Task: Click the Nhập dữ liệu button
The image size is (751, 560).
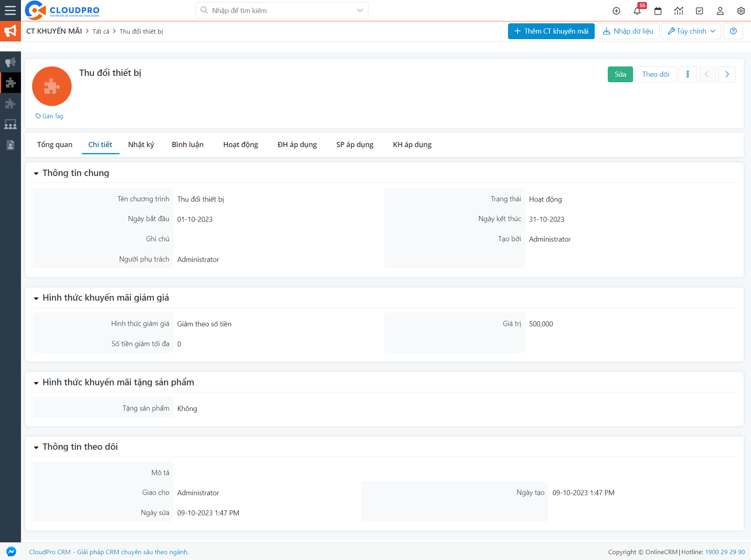Action: [x=628, y=31]
